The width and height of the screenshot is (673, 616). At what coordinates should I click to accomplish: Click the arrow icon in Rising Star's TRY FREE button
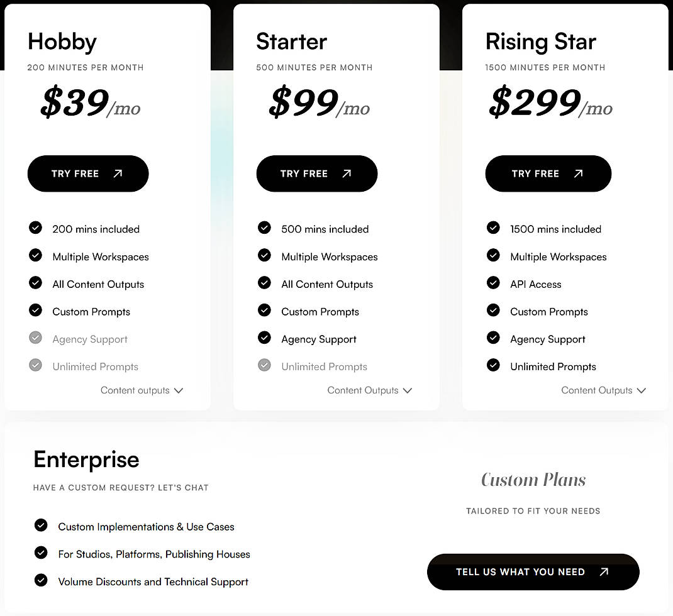[579, 173]
